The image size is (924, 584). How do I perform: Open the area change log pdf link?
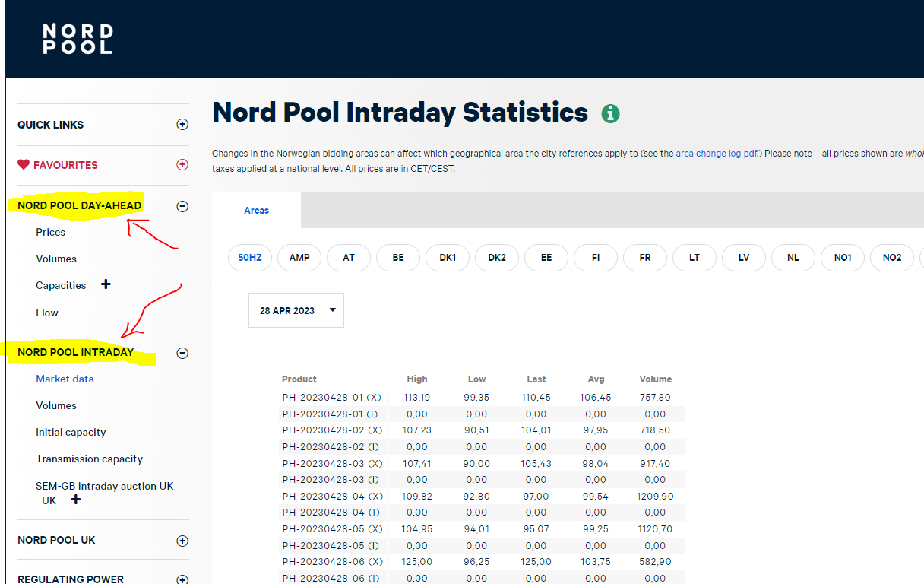pyautogui.click(x=716, y=154)
